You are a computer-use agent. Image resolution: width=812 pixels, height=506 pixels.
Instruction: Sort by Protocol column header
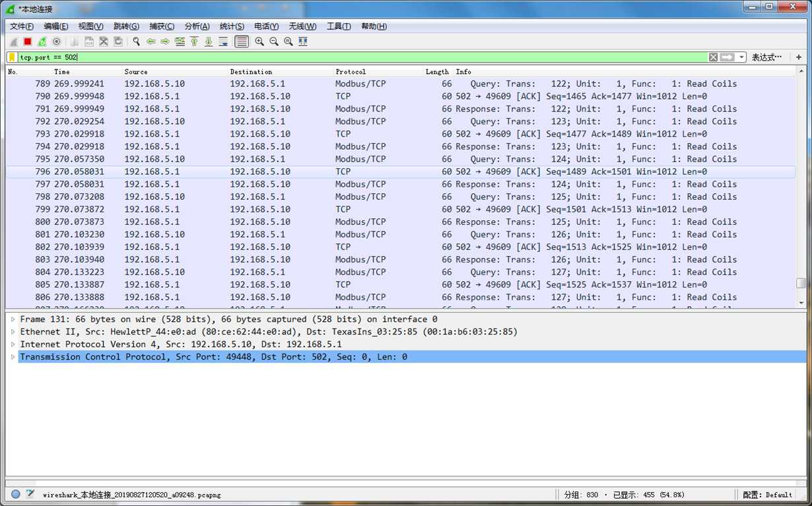tap(379, 71)
